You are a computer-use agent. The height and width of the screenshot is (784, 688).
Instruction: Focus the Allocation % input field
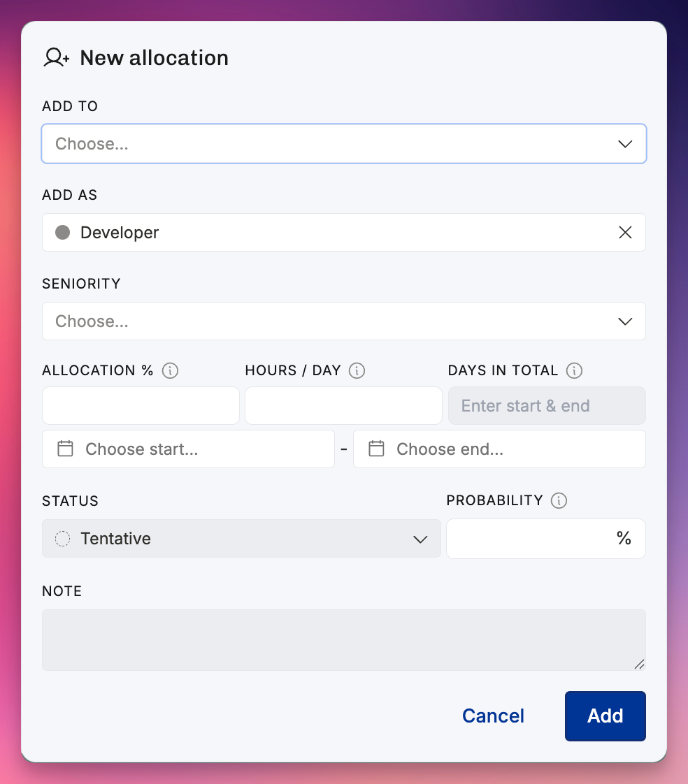coord(141,405)
